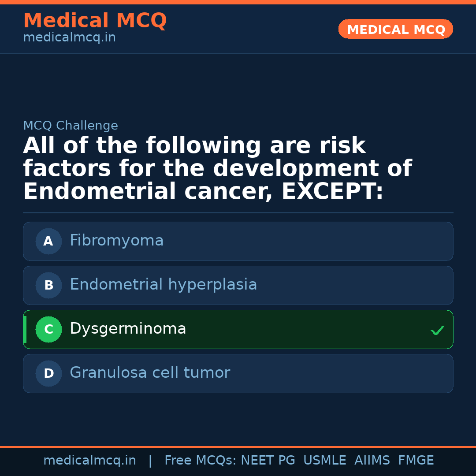This screenshot has height=476, width=476.
Task: Click USMLE in the footer
Action: click(x=324, y=461)
